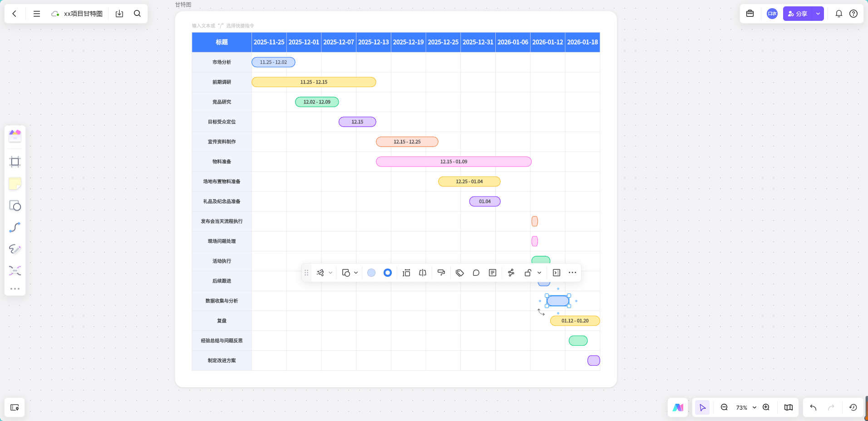The height and width of the screenshot is (421, 868).
Task: Click the tag icon in floating toolbar
Action: [459, 273]
